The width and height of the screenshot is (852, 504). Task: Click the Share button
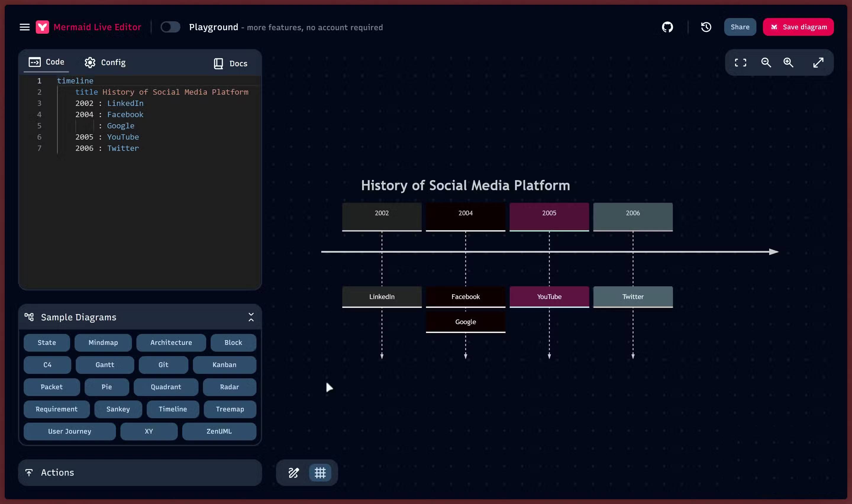(740, 27)
